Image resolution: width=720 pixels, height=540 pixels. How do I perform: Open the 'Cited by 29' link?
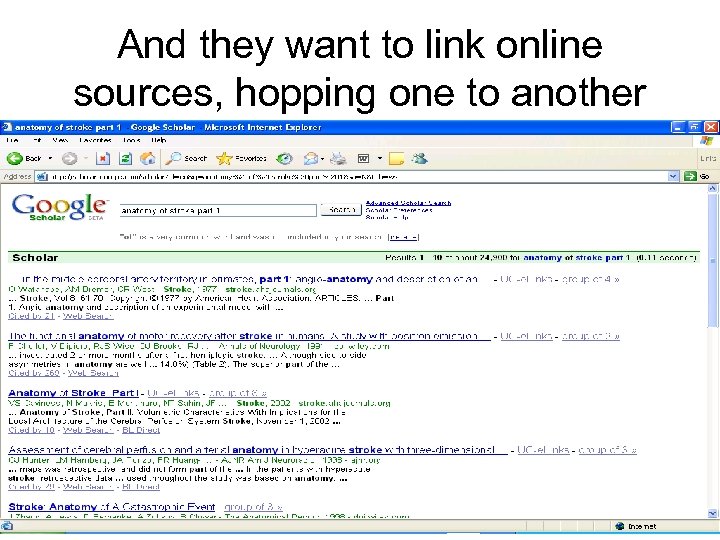coord(31,487)
